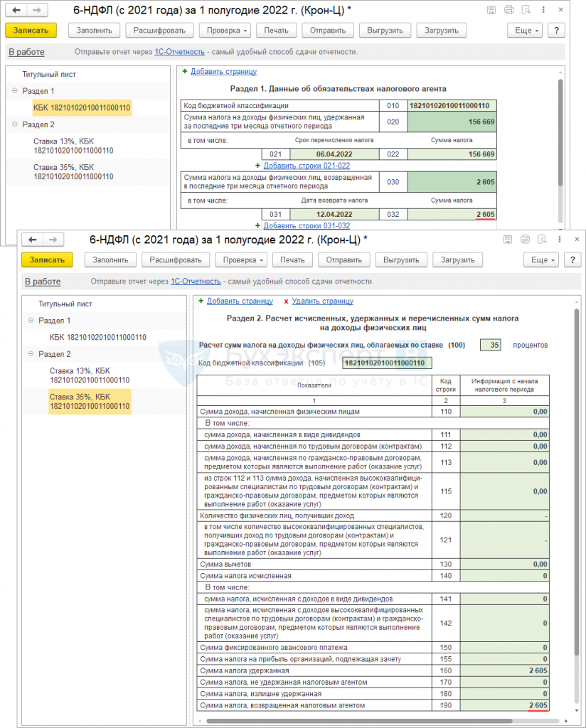Click the save diskette icon in the back window
Viewport: 586px width, 728px height.
(x=491, y=10)
